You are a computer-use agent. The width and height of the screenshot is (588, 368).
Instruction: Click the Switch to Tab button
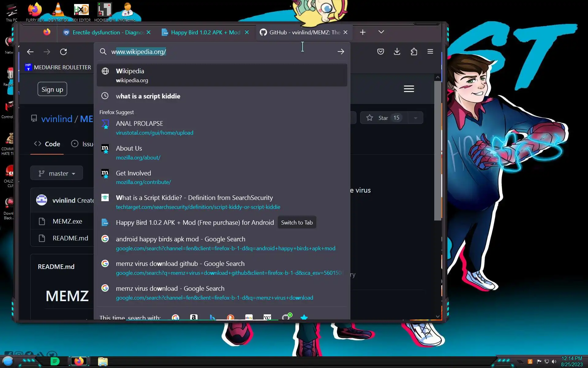click(x=296, y=222)
